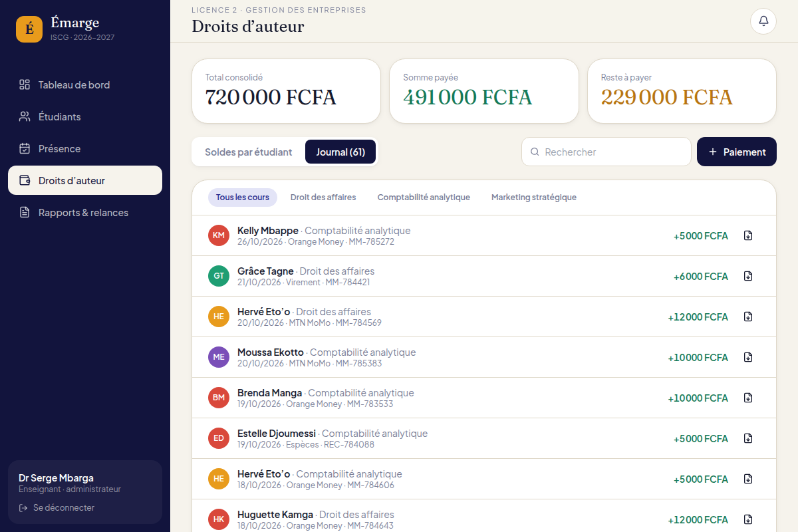The height and width of the screenshot is (532, 798).
Task: Filter by Marketing stratégique
Action: click(534, 198)
